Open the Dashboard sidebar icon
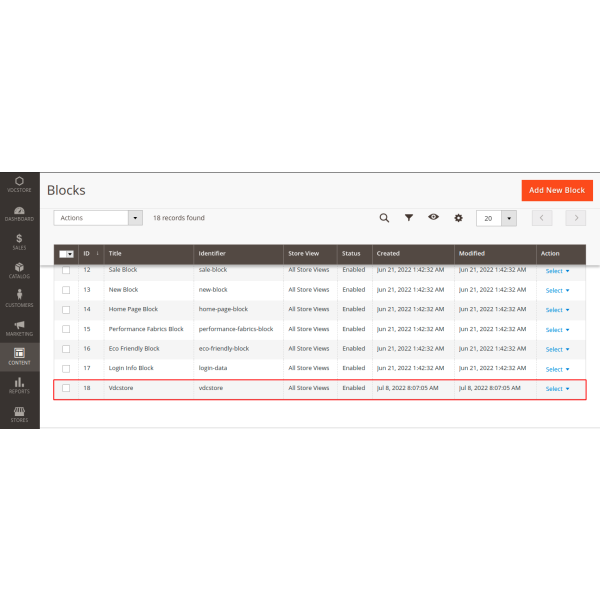The image size is (600, 600). 19,212
